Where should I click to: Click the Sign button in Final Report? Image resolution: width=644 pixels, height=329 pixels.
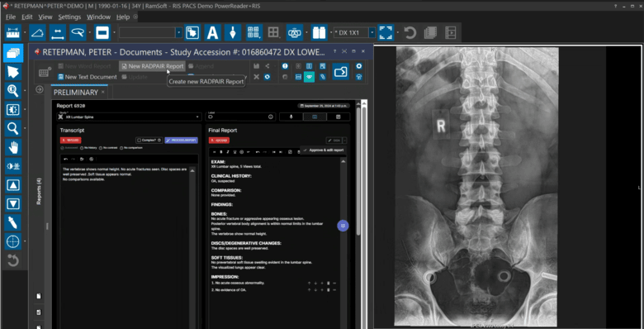334,141
